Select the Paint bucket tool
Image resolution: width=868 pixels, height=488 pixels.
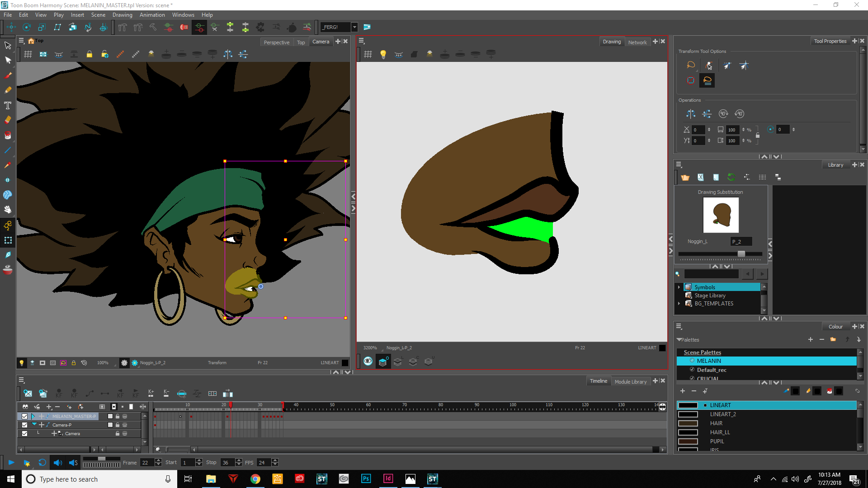tap(8, 135)
